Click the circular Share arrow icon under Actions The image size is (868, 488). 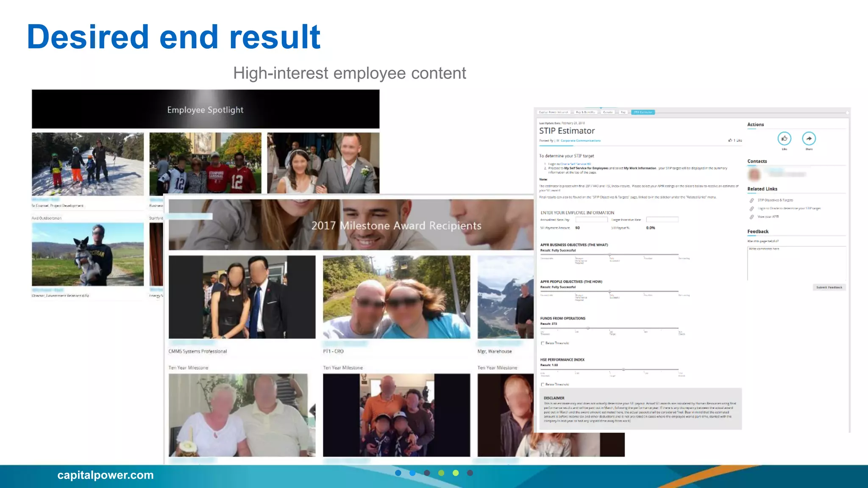tap(809, 139)
